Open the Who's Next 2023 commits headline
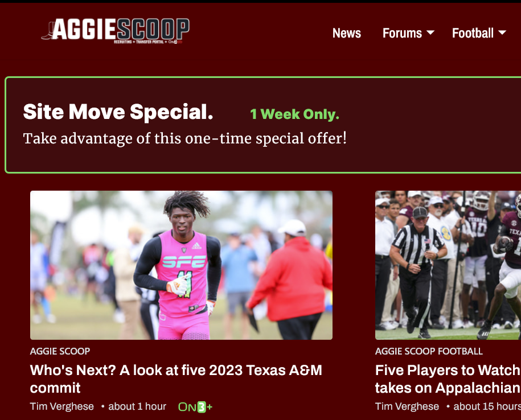Image resolution: width=521 pixels, height=420 pixels. tap(176, 379)
